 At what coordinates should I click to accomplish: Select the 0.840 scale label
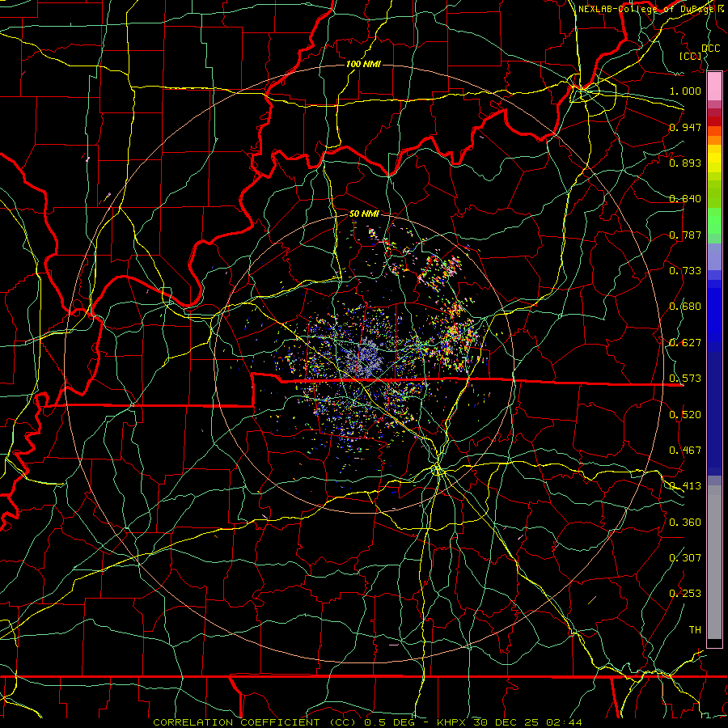[x=685, y=199]
